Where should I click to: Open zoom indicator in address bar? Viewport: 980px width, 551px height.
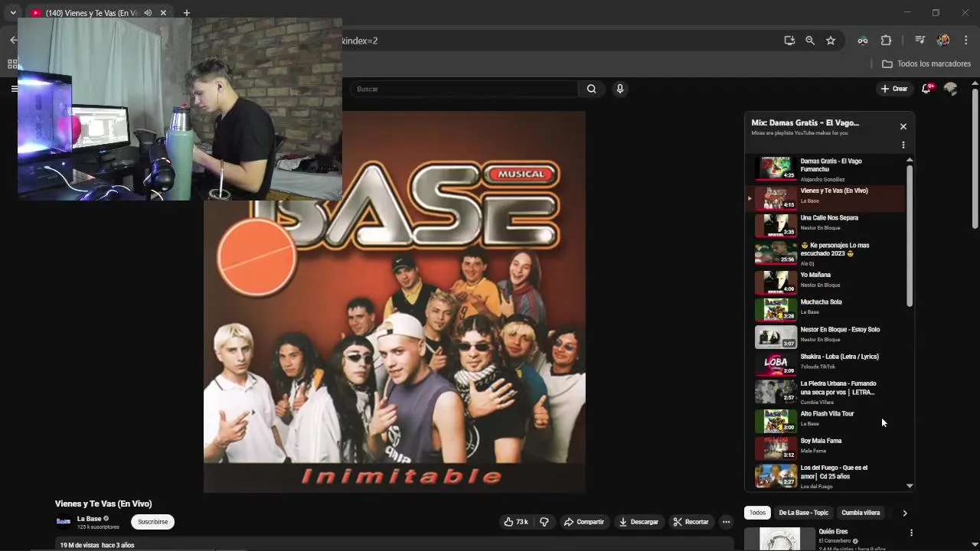(x=810, y=41)
